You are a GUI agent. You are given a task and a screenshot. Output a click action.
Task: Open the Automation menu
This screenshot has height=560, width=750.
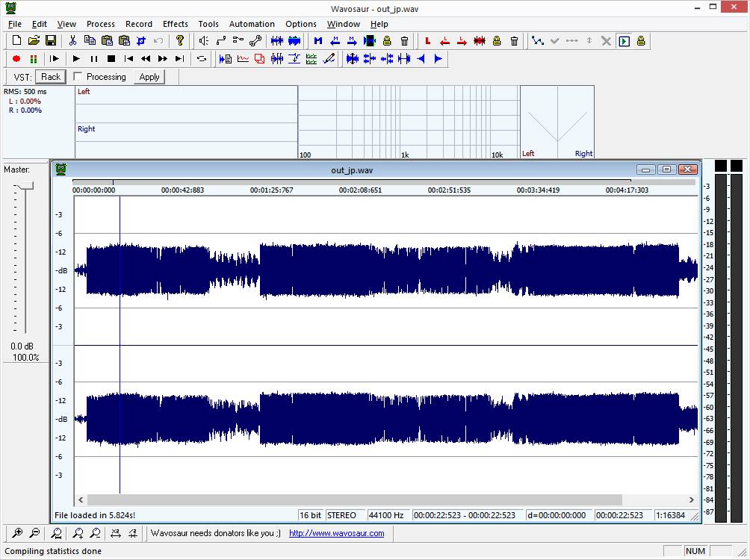point(252,24)
